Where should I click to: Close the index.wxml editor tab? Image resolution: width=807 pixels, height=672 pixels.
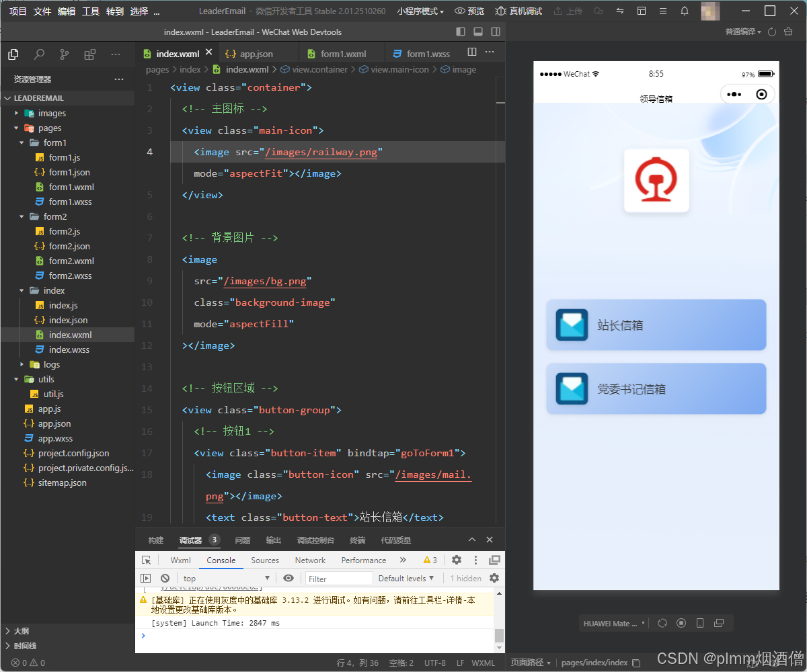click(x=208, y=52)
